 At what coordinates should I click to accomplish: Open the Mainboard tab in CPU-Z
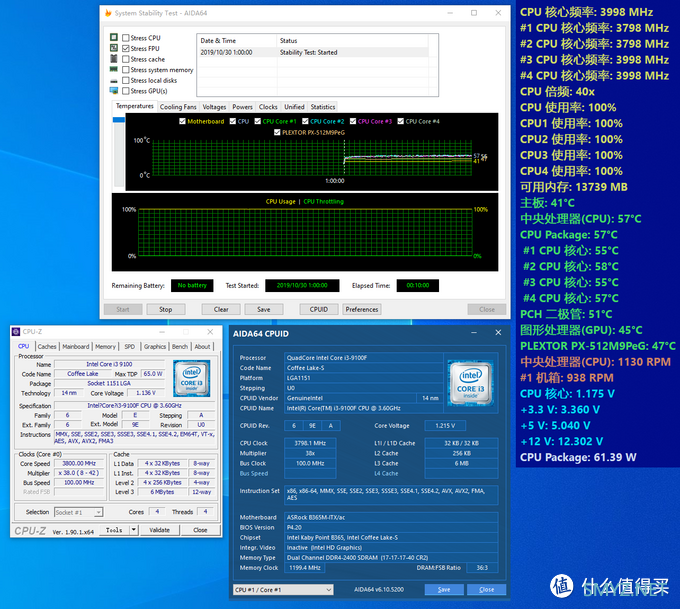tap(75, 347)
